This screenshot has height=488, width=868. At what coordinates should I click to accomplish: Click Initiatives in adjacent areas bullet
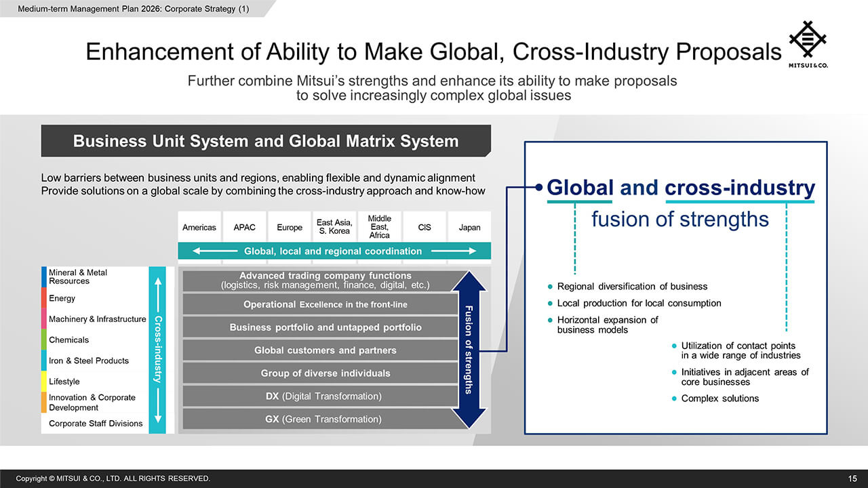[x=745, y=377]
